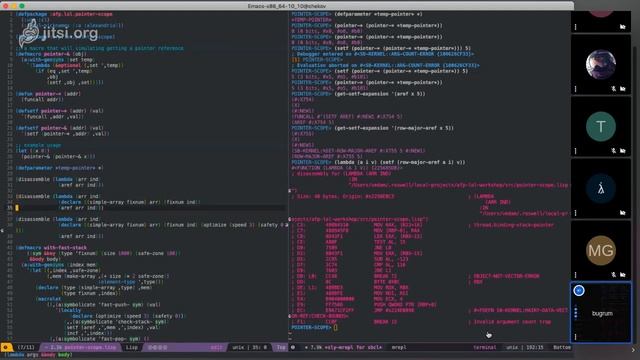Open the three-dot menu on the MG participant tile

point(576,275)
